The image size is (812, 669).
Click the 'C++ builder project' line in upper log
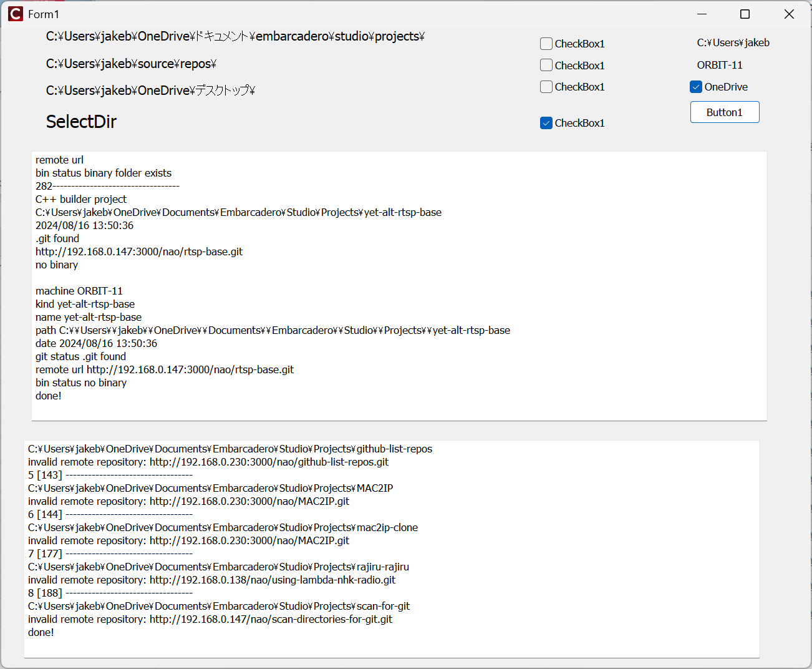click(x=81, y=199)
